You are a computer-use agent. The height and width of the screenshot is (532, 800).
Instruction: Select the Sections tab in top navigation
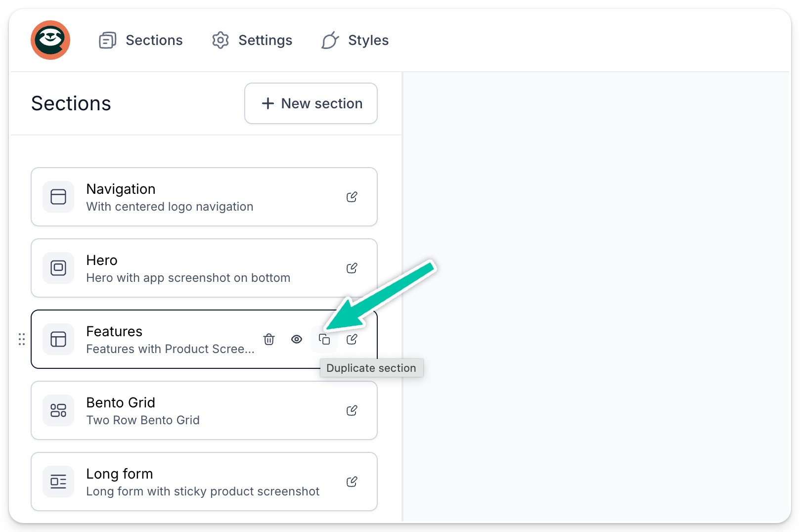pos(140,40)
